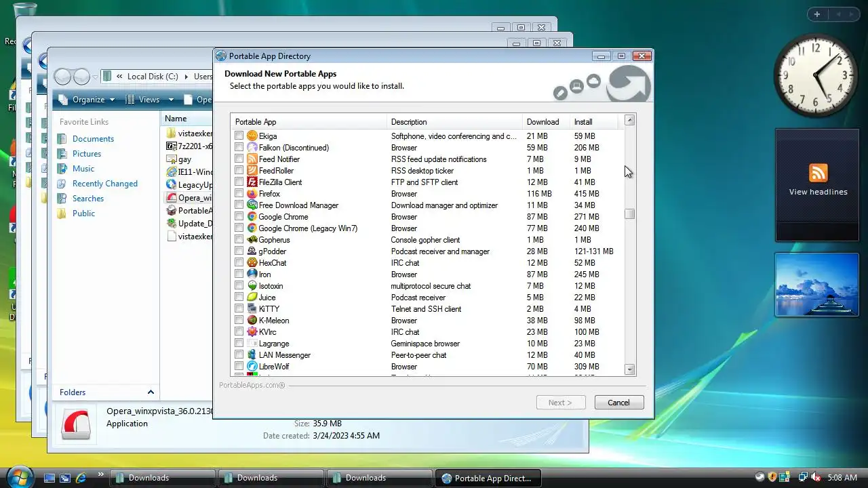This screenshot has height=488, width=868.
Task: Sort Explorer files by Name column
Action: [x=187, y=119]
